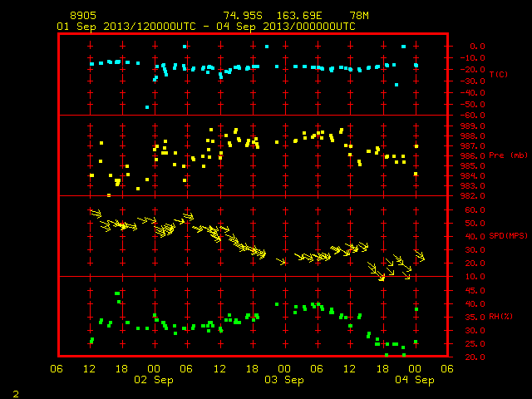Click the 163.69E longitude text
Screen dimensions: 532x399
coord(299,16)
